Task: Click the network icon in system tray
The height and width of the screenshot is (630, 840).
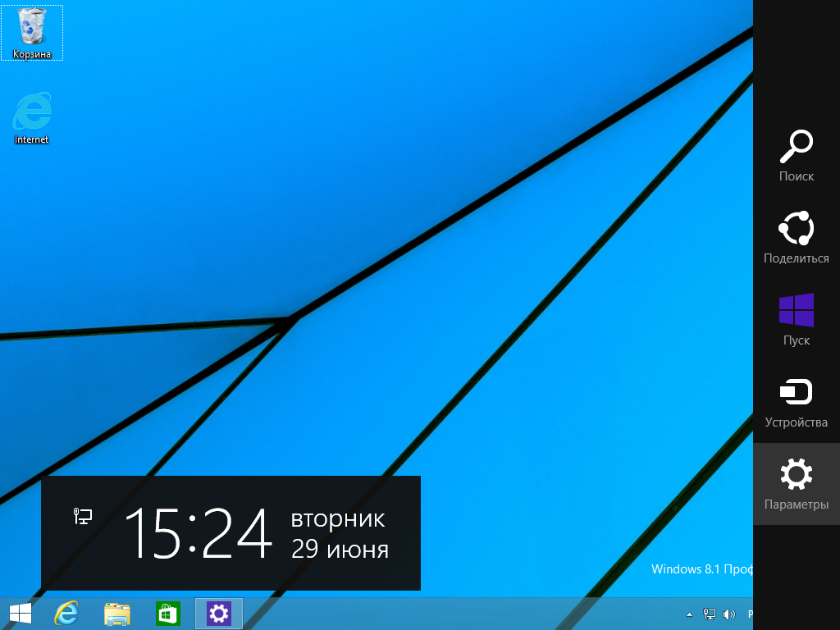Action: tap(710, 614)
